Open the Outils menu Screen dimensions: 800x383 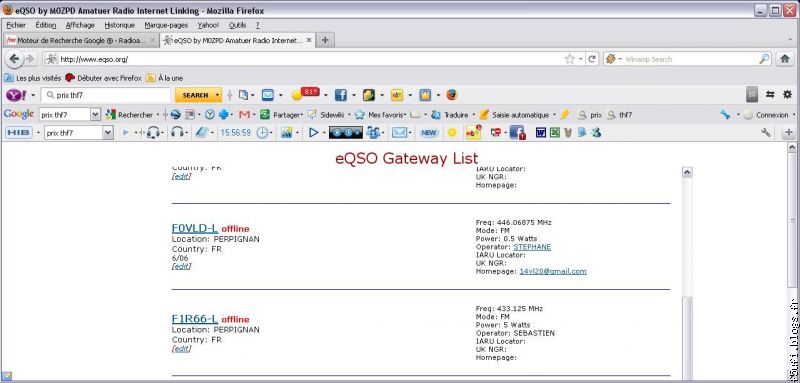[237, 25]
